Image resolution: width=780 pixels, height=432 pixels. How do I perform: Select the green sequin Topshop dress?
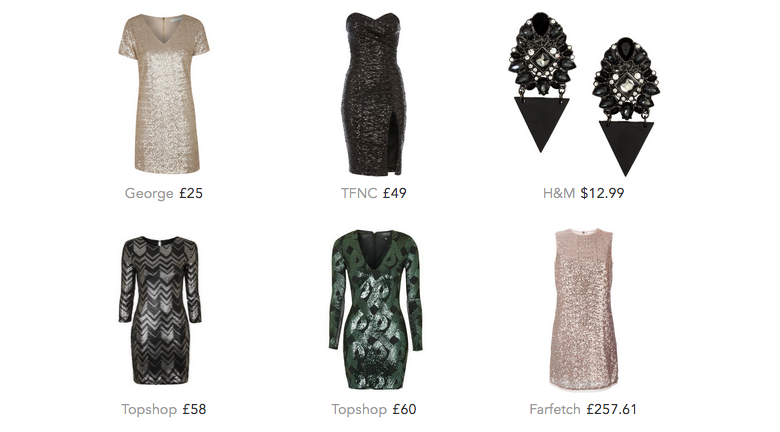coord(376,310)
